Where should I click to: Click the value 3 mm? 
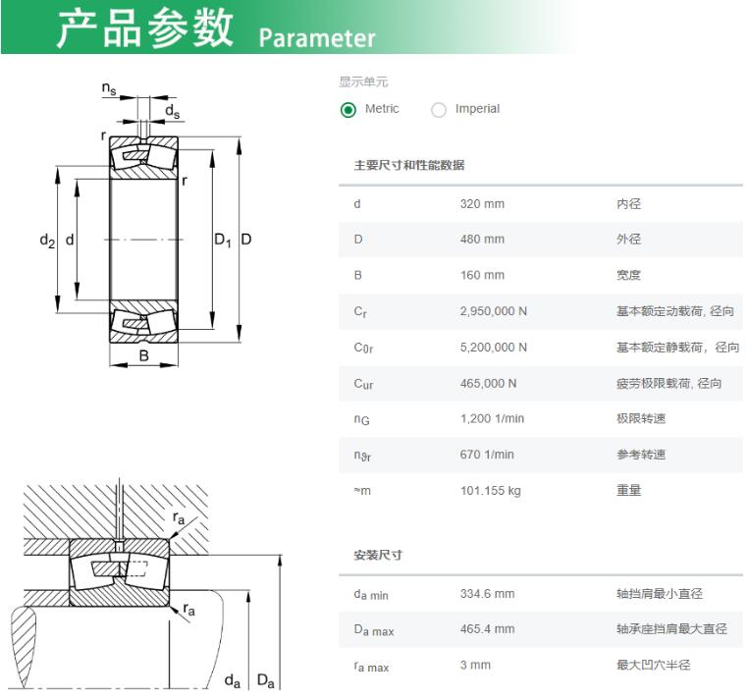pos(475,665)
